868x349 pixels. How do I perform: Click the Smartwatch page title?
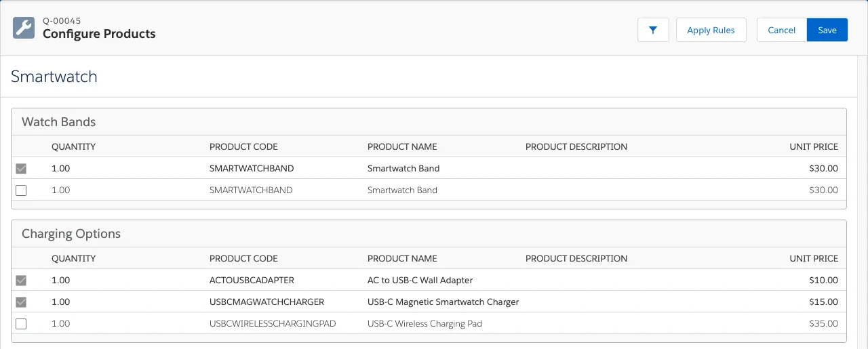[54, 77]
